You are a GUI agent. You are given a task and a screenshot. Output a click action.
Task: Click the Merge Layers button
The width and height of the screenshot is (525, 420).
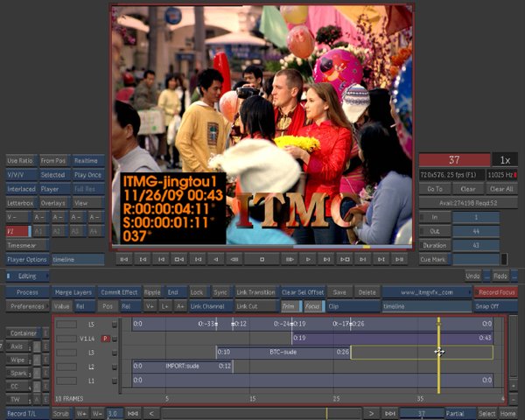(73, 292)
